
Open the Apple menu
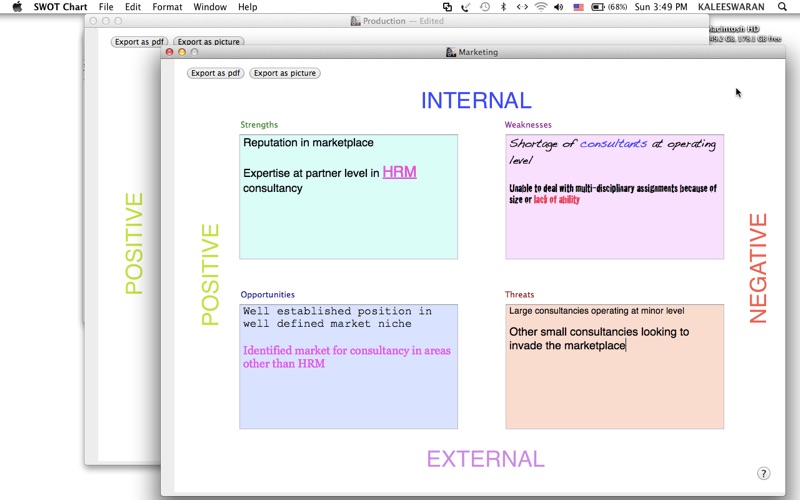tap(17, 7)
